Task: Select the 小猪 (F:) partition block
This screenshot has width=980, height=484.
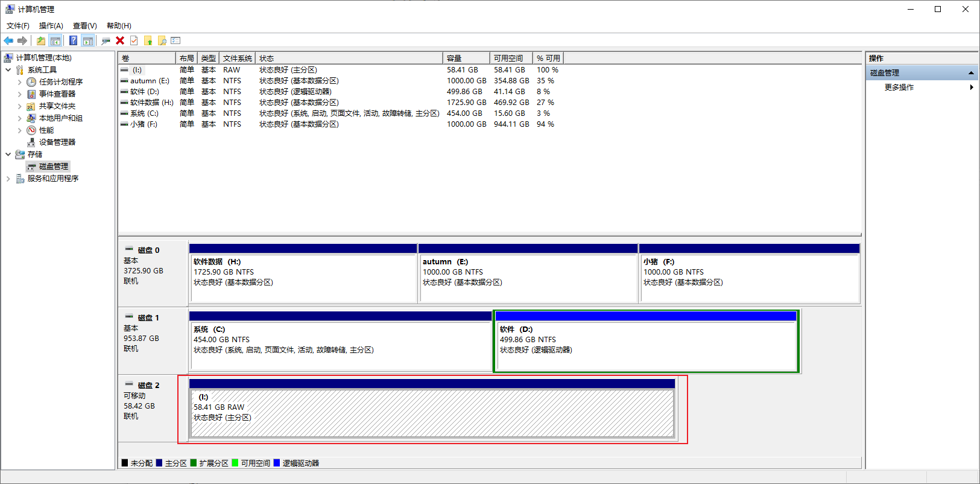Action: 750,273
